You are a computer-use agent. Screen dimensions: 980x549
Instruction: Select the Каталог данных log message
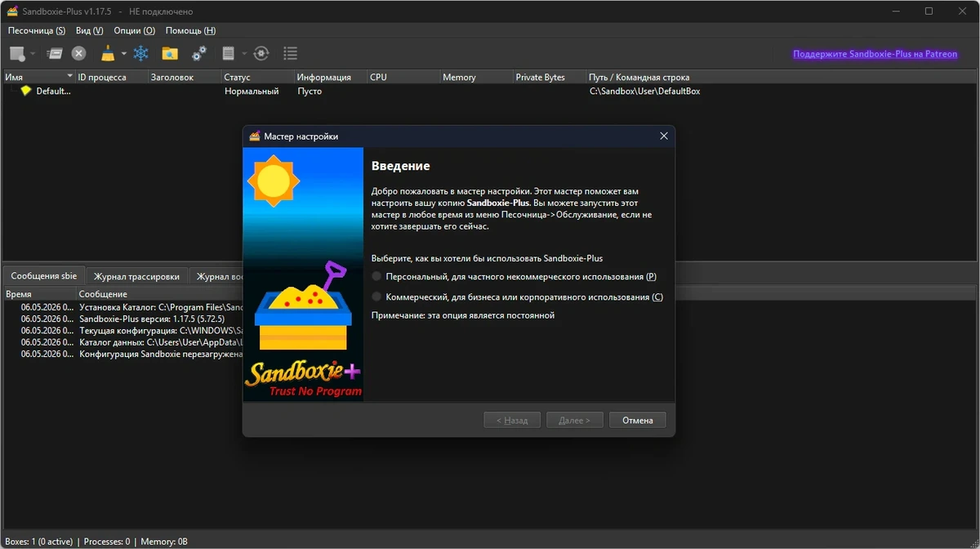[161, 342]
